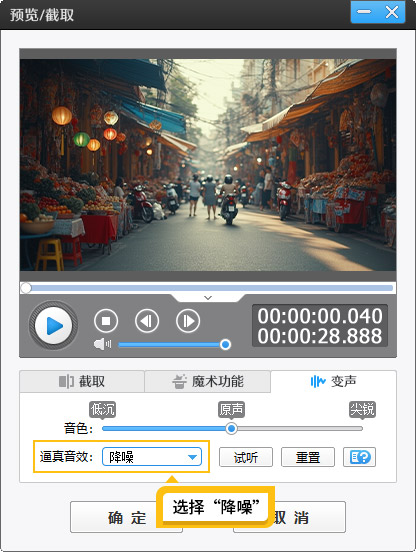Minimize the 预览/截取 window

(x=364, y=12)
